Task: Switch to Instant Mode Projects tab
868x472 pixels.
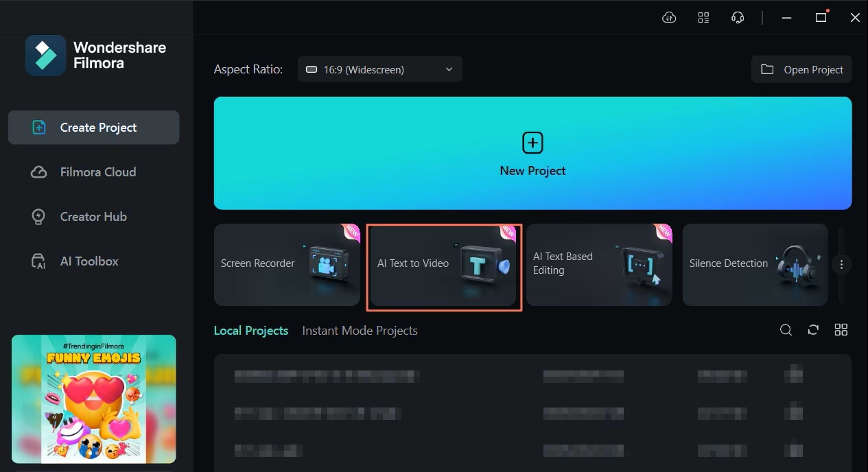Action: [x=360, y=331]
